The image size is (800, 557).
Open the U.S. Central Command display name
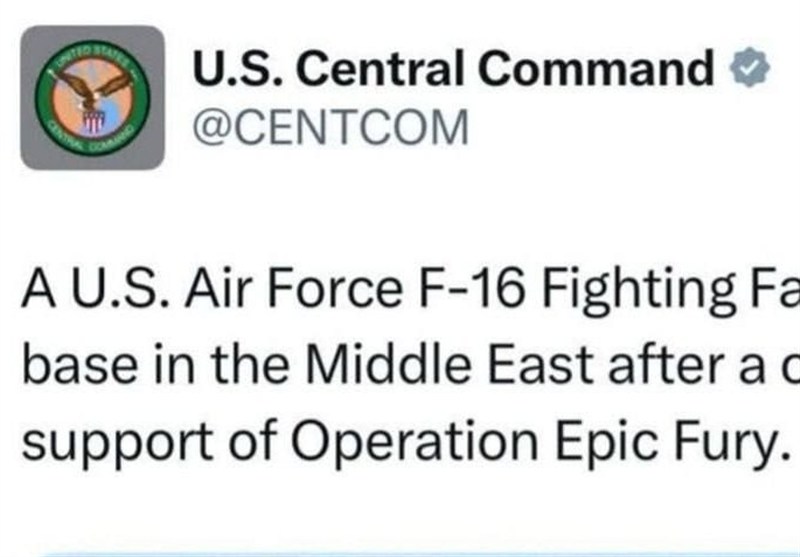click(x=450, y=70)
